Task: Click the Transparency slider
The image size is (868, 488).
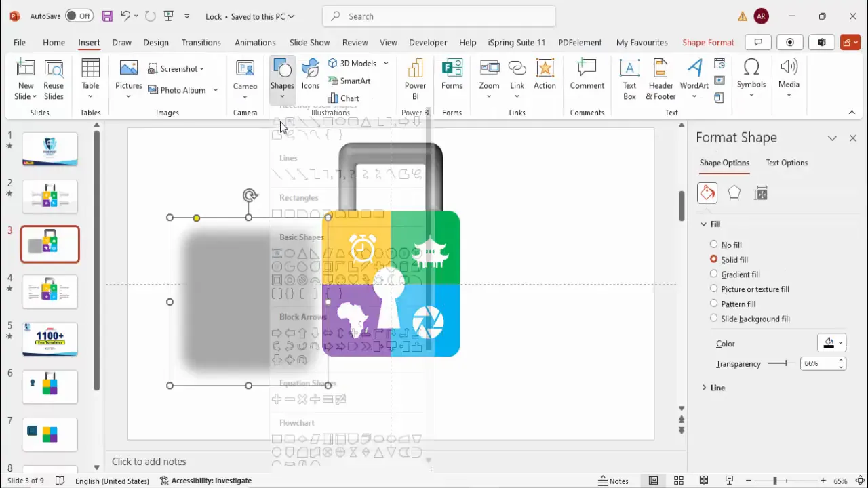Action: click(781, 363)
